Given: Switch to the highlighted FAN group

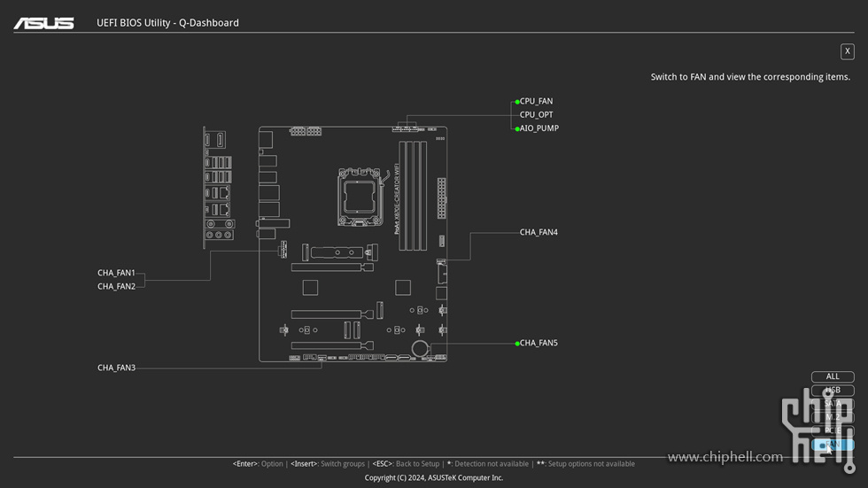Looking at the screenshot, I should (833, 445).
